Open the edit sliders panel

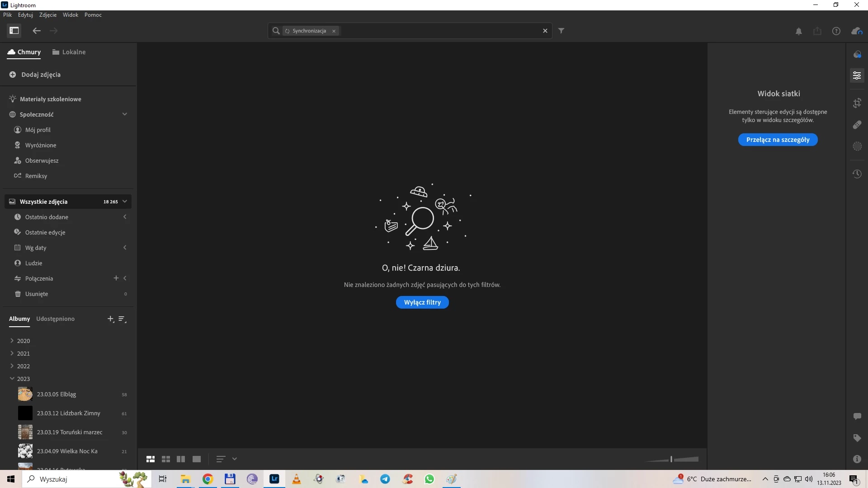(857, 75)
